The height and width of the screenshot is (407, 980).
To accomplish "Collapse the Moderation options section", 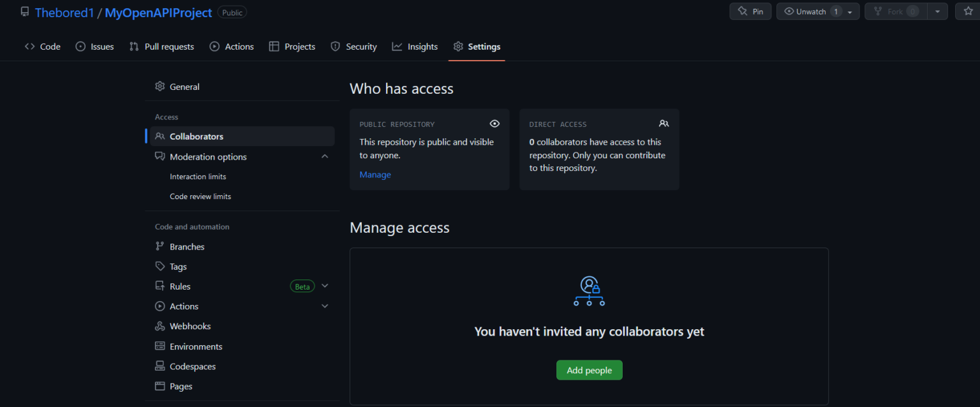I will point(325,156).
